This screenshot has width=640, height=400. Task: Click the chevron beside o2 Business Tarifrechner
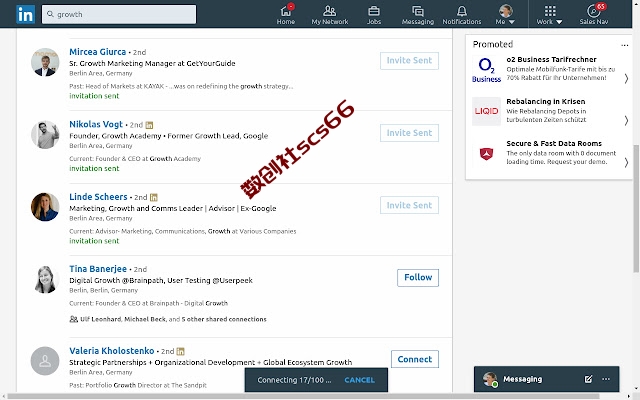(626, 78)
